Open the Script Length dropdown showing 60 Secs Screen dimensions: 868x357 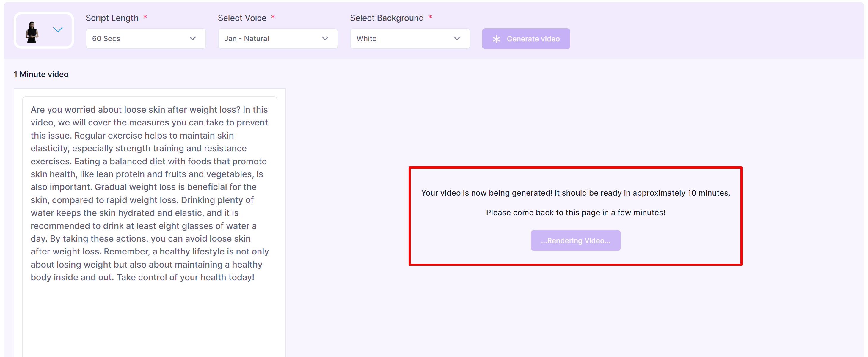pyautogui.click(x=146, y=38)
